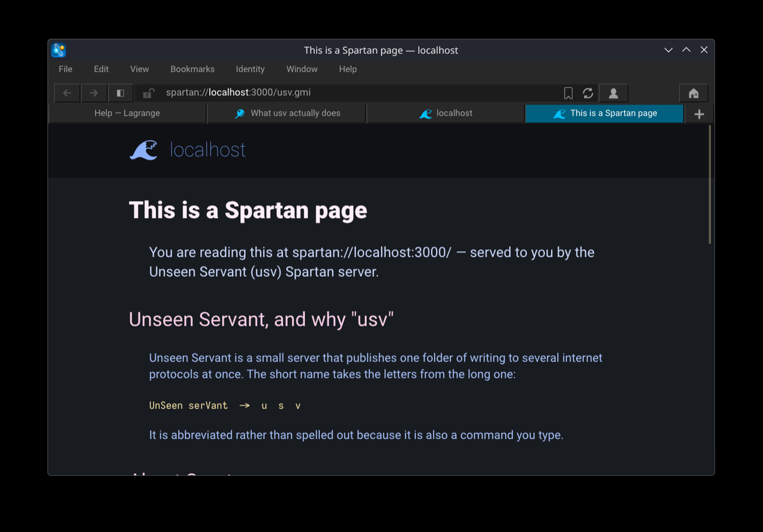This screenshot has height=532, width=763.
Task: Click the sentence It is abbreviated rather than spelled out
Action: tap(356, 435)
